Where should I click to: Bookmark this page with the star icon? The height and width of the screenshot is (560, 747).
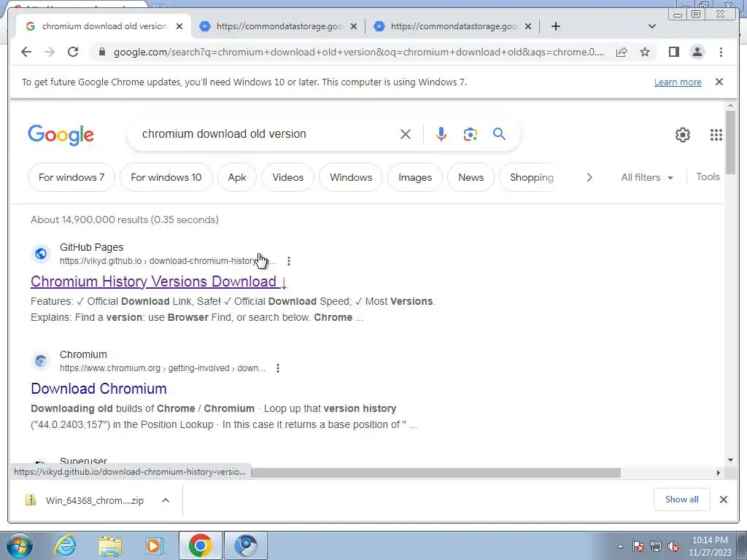[x=645, y=52]
